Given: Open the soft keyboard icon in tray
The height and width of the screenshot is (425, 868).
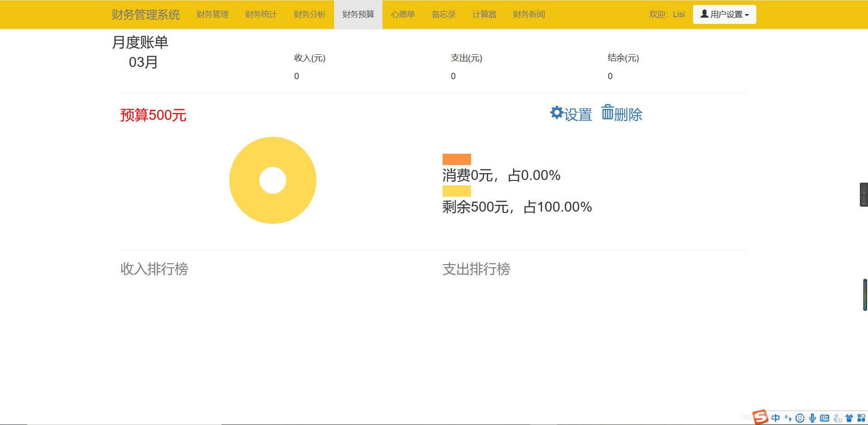Looking at the screenshot, I should 824,418.
